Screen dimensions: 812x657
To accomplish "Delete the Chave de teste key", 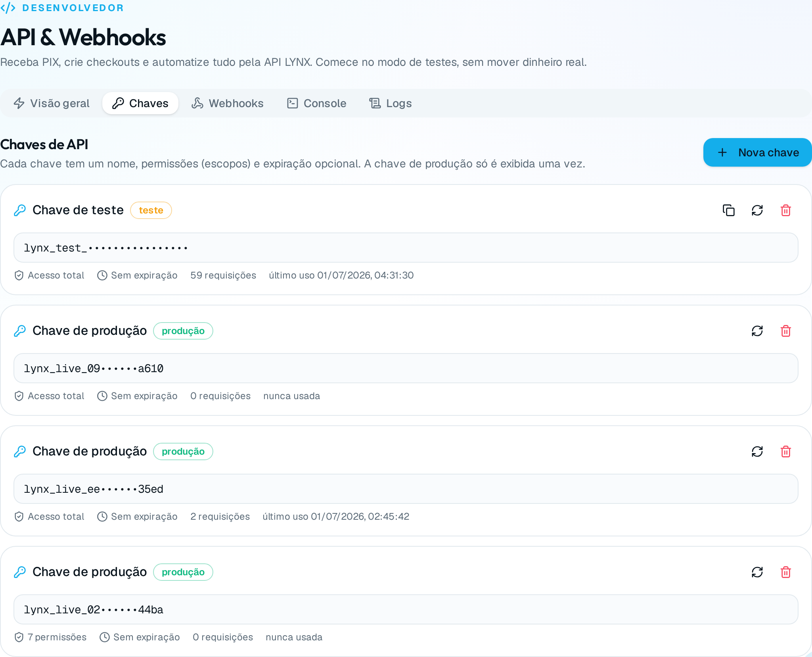I will pyautogui.click(x=786, y=210).
